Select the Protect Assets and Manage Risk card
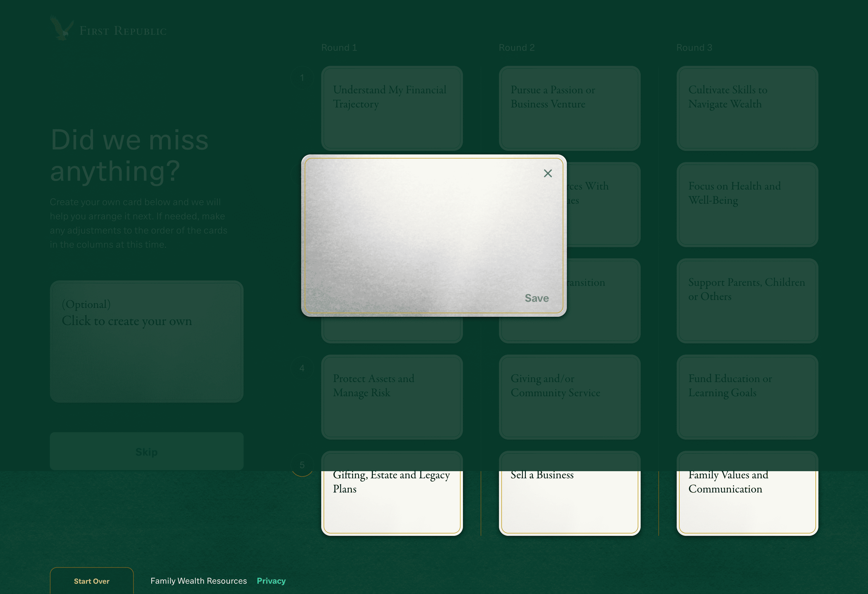The image size is (868, 594). 392,397
